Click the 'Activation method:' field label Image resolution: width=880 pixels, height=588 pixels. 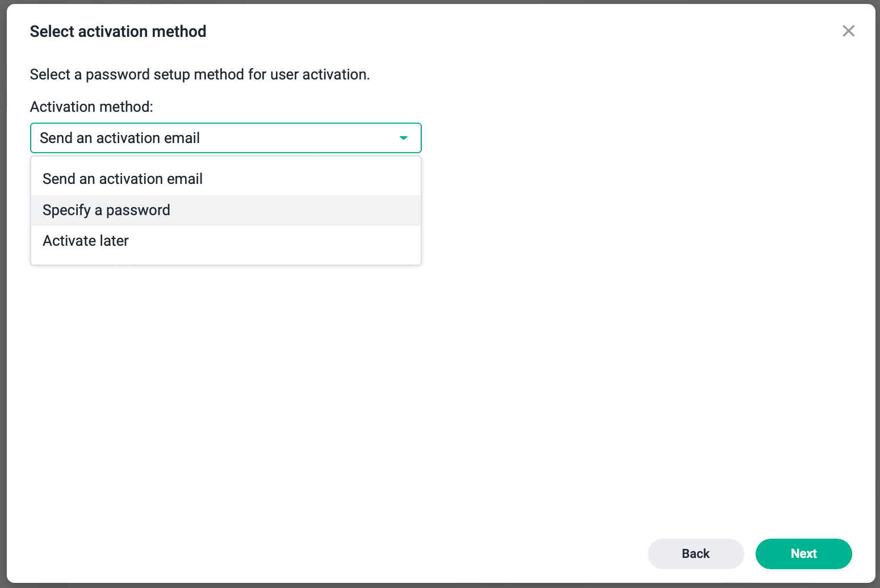[91, 107]
